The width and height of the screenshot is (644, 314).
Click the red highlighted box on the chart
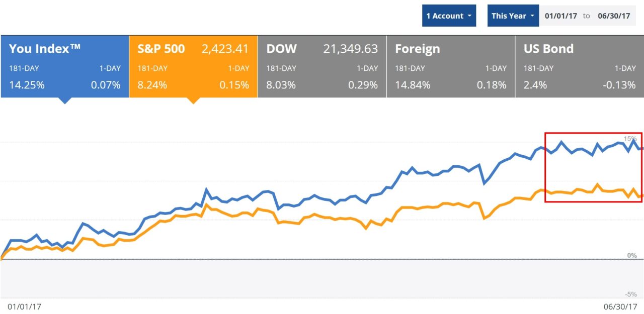(594, 167)
